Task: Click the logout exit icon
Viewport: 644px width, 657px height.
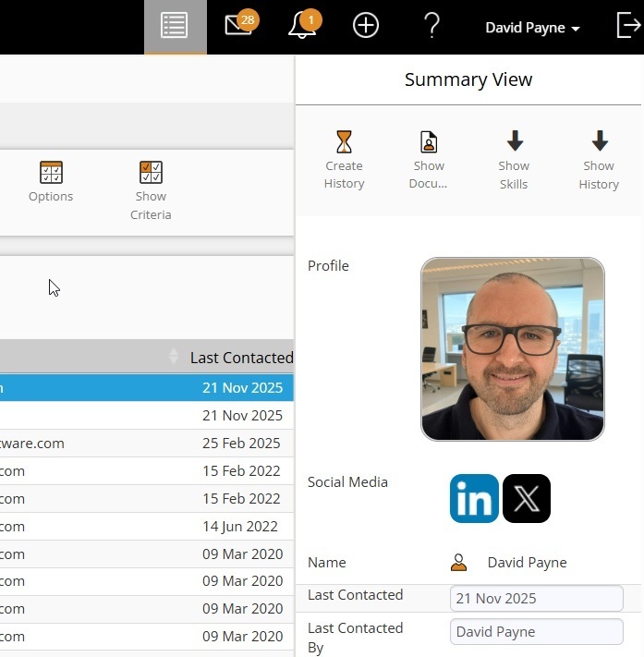Action: [x=627, y=26]
